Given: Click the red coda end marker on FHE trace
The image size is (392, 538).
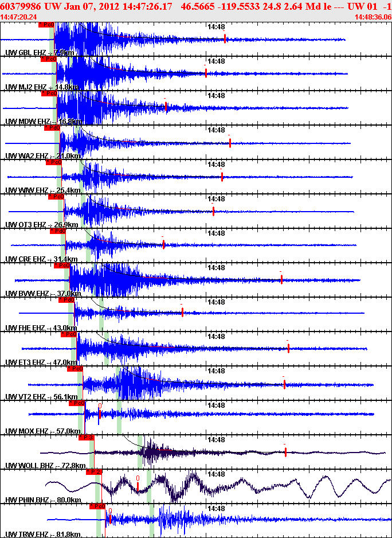Looking at the screenshot, I should click(182, 312).
